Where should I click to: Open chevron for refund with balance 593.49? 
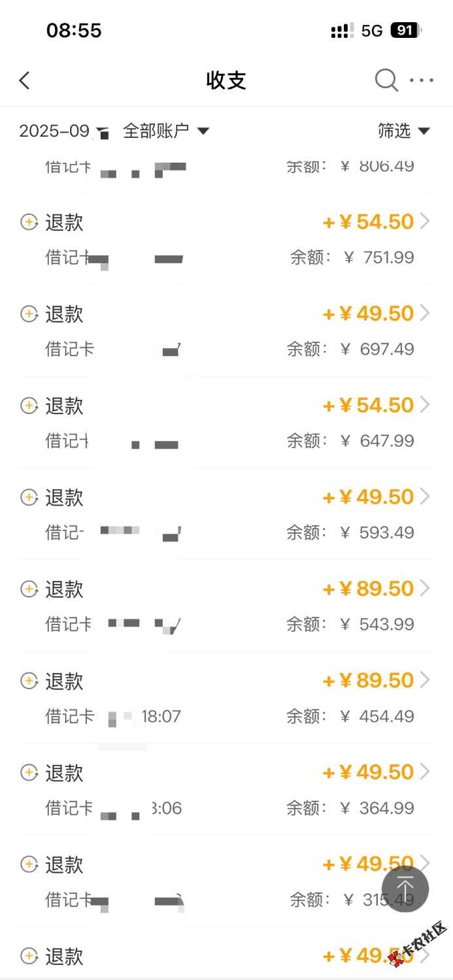pos(425,497)
